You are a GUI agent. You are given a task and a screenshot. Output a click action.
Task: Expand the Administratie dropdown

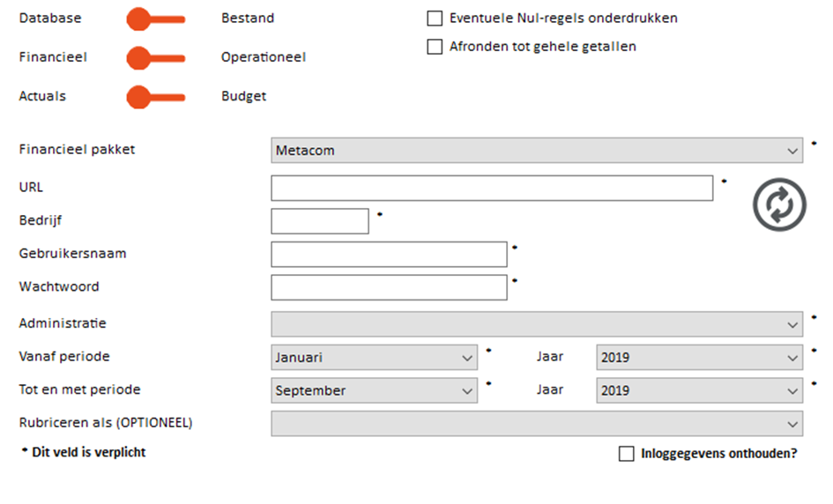click(537, 324)
